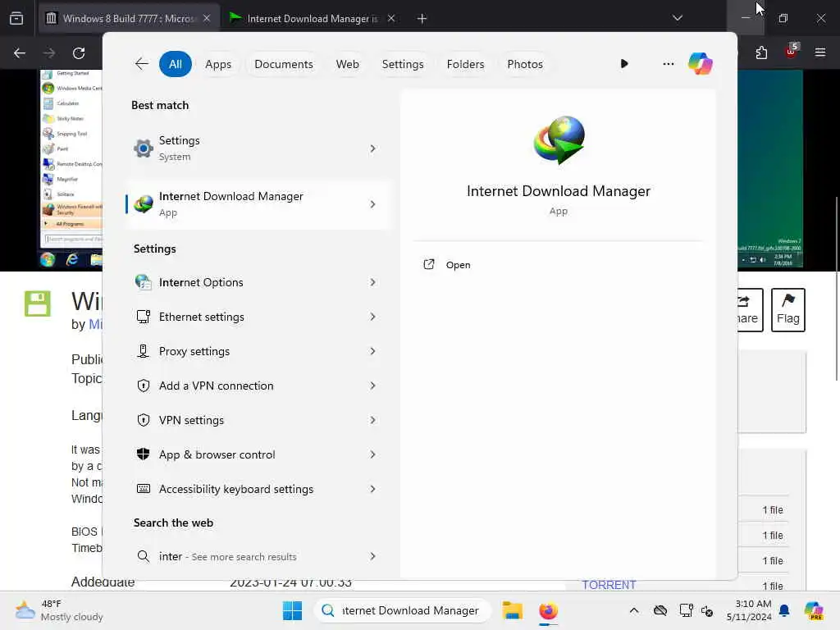Expand the Internet Options chevron

[x=372, y=282]
